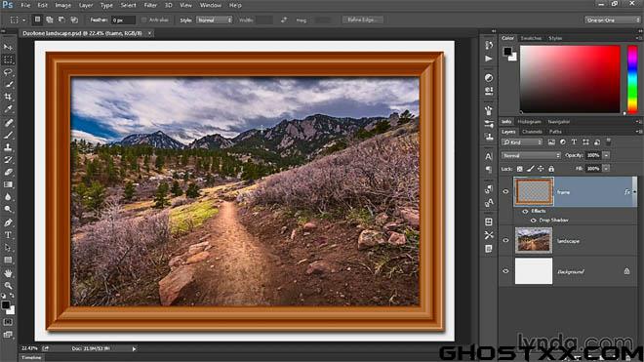
Task: Toggle type layer filter icon
Action: point(574,142)
